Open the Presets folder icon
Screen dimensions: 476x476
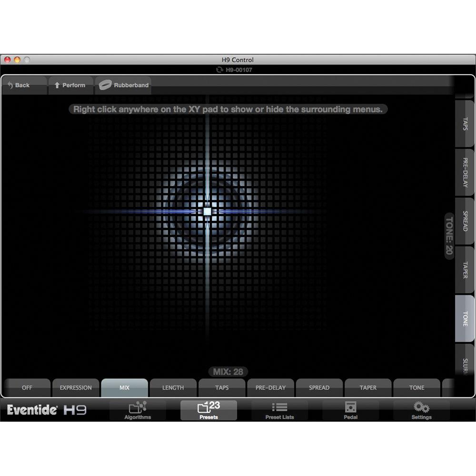[208, 407]
